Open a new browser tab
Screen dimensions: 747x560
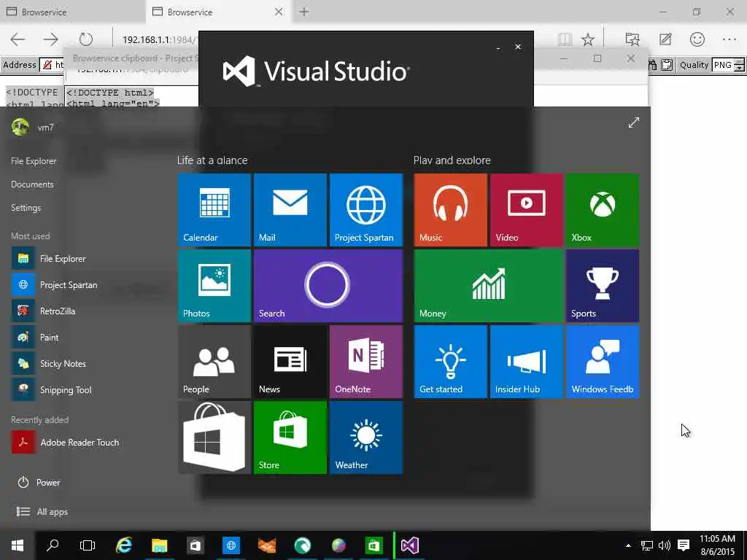[304, 12]
